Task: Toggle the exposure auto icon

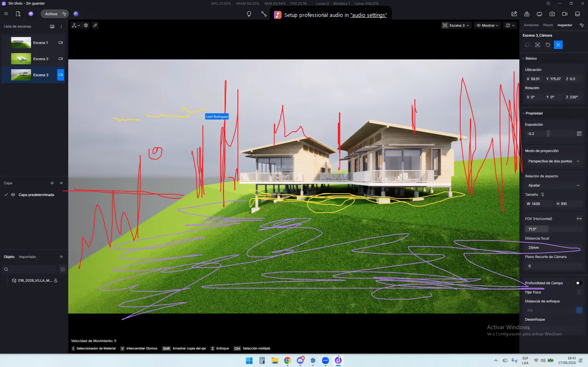Action: [x=579, y=133]
